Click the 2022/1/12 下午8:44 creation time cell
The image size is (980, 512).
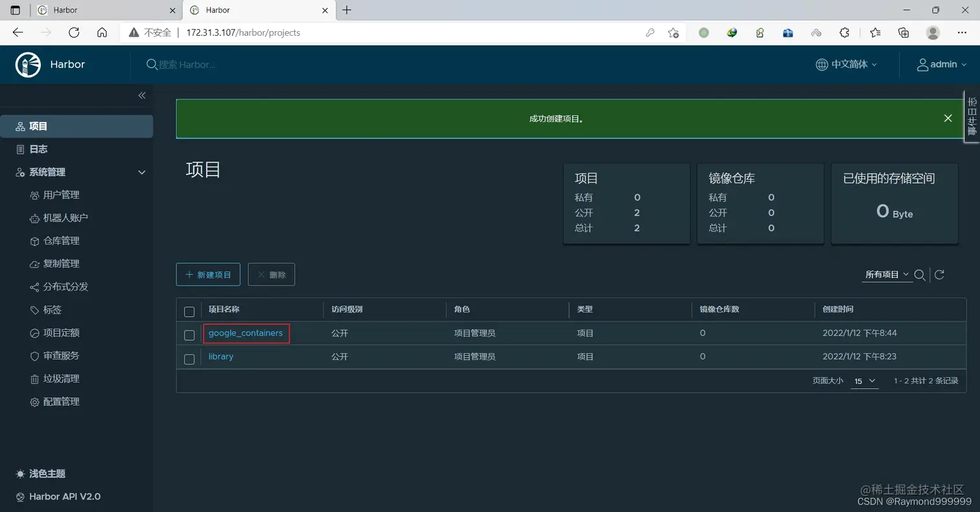click(859, 333)
